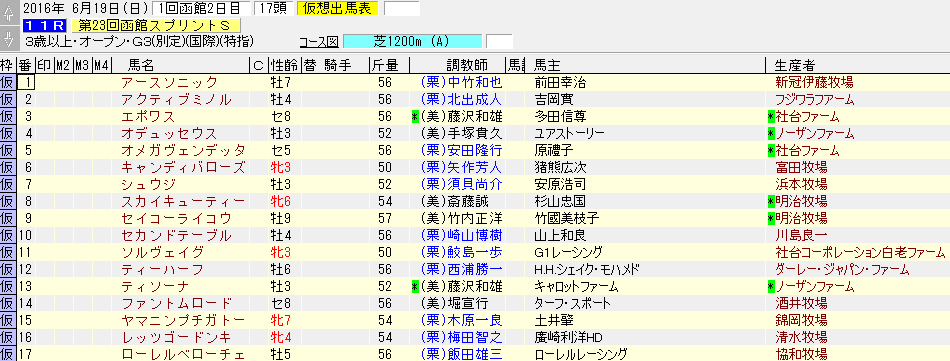Click the cyan 芝1200m (A) course field

click(412, 41)
